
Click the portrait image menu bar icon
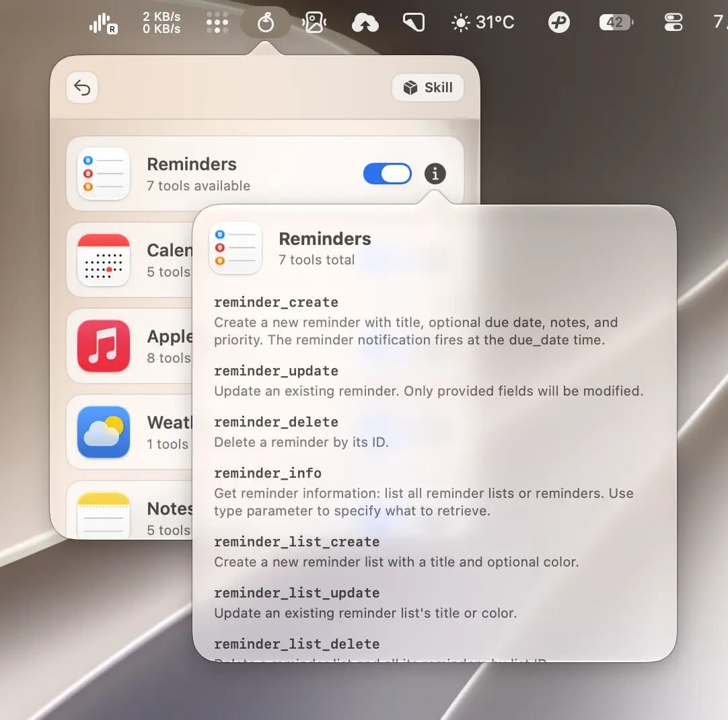[314, 22]
